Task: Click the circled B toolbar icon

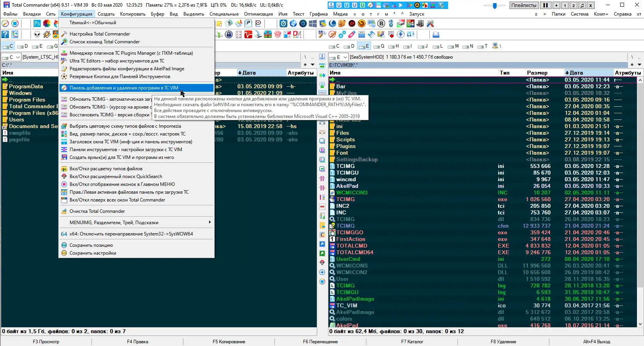Action: tap(381, 24)
